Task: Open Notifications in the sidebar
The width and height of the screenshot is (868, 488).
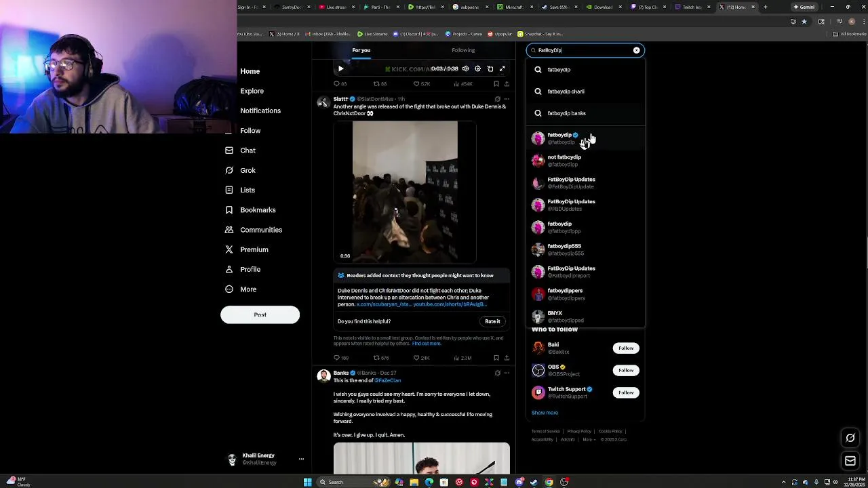Action: click(x=260, y=110)
